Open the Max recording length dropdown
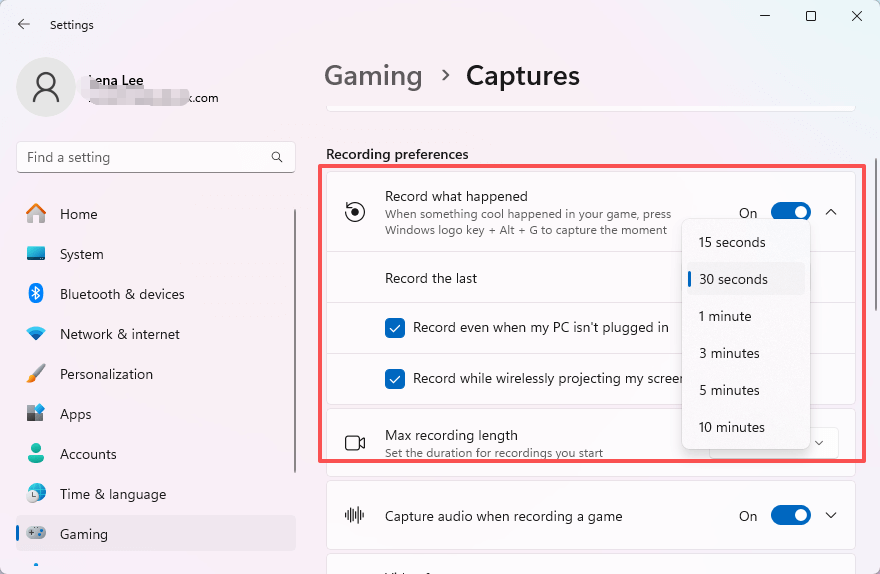 point(820,442)
